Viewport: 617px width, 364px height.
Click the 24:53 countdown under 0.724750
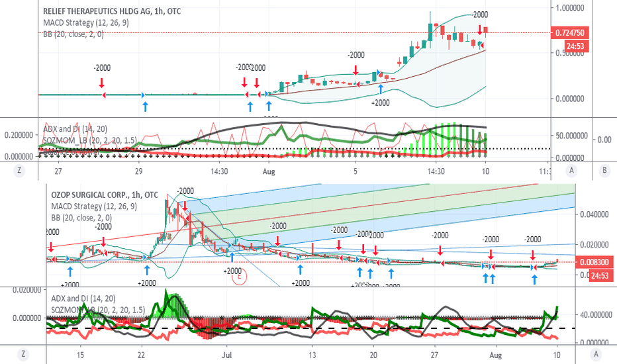click(575, 46)
